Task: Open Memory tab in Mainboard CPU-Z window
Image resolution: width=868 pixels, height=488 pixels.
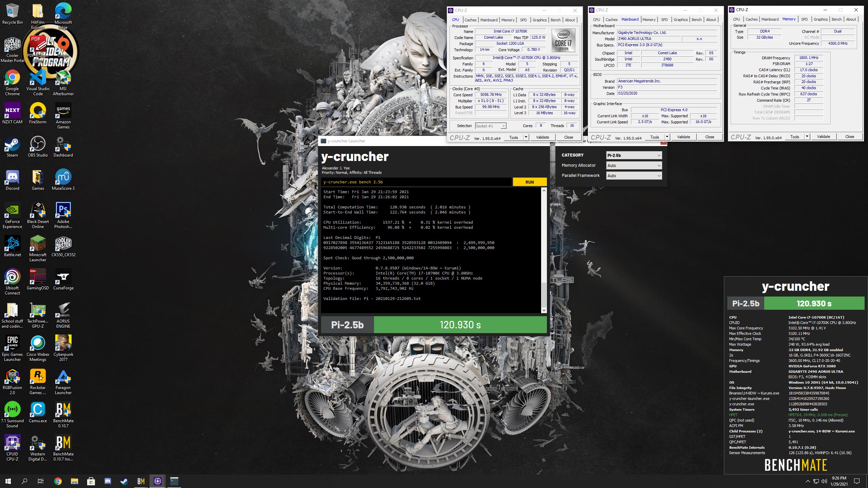Action: (x=649, y=20)
